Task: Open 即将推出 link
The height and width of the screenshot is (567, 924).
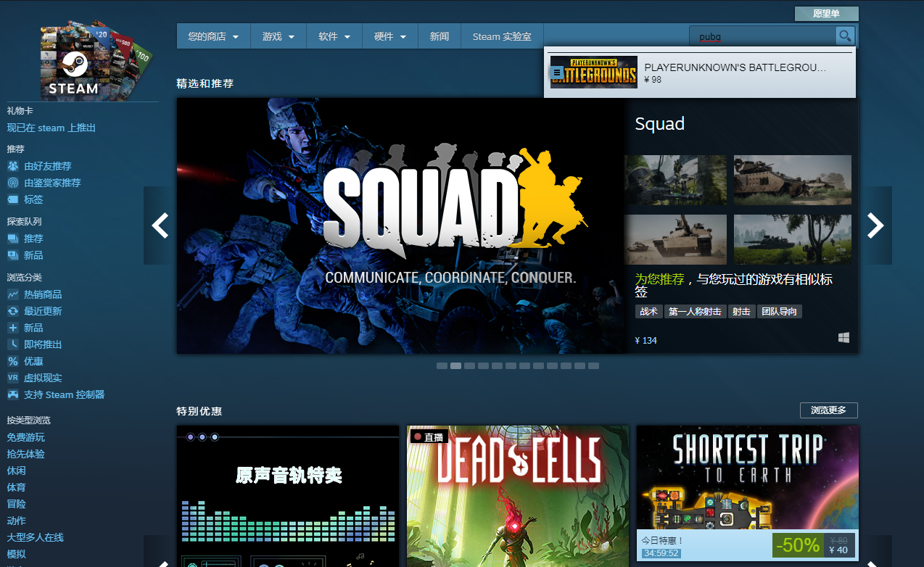Action: tap(43, 344)
